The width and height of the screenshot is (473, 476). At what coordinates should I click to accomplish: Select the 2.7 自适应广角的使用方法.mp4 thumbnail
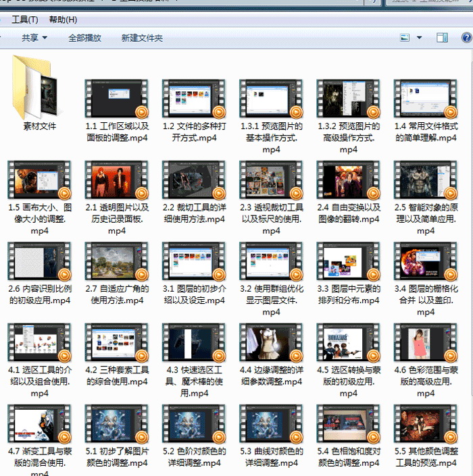pos(116,261)
